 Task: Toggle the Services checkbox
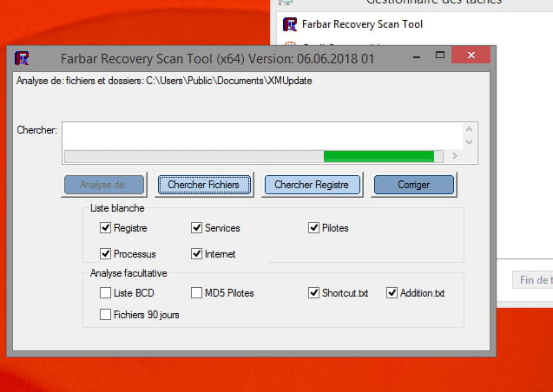tap(196, 228)
